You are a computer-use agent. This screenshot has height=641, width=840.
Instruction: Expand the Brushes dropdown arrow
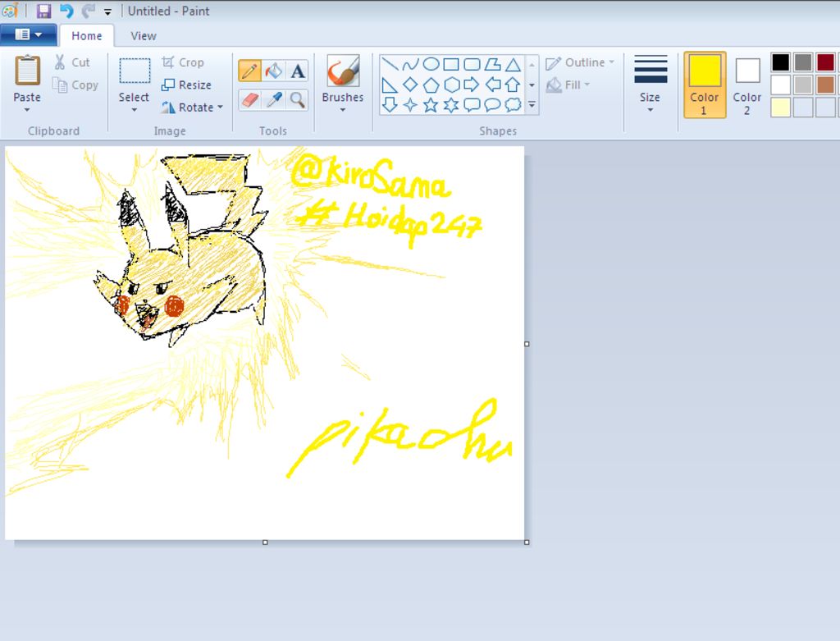[x=343, y=110]
